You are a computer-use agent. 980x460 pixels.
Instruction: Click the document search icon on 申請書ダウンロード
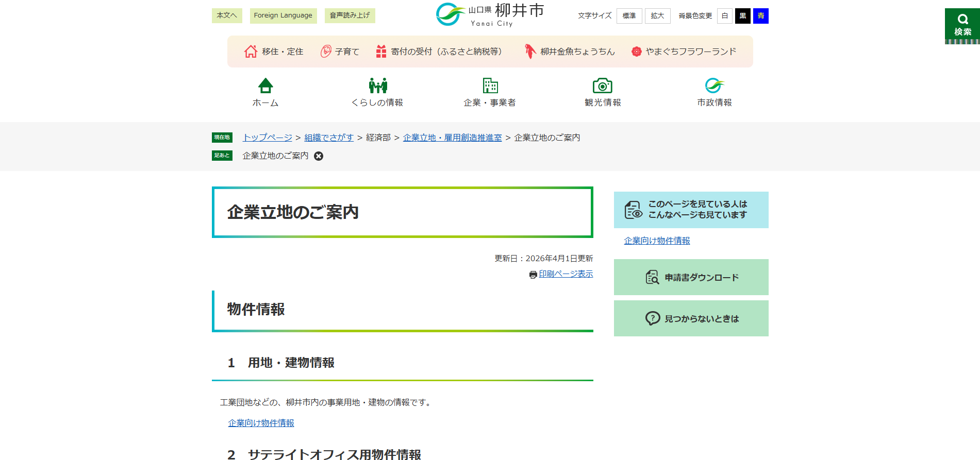652,277
